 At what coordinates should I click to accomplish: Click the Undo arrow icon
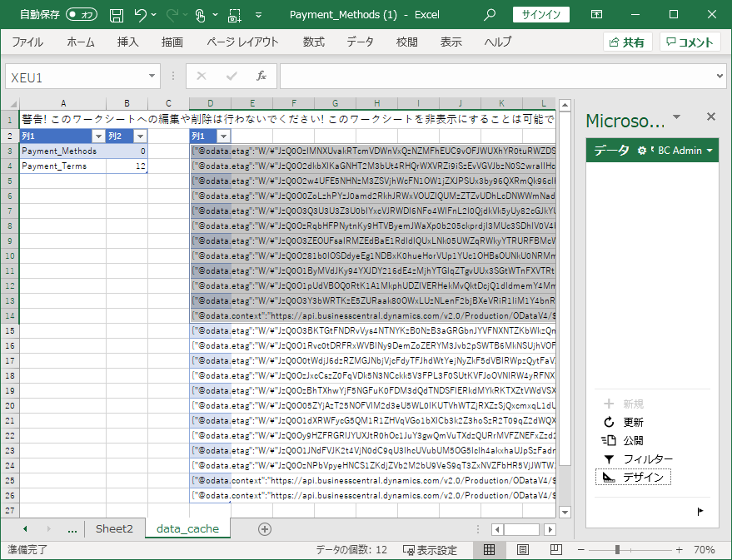pos(140,15)
